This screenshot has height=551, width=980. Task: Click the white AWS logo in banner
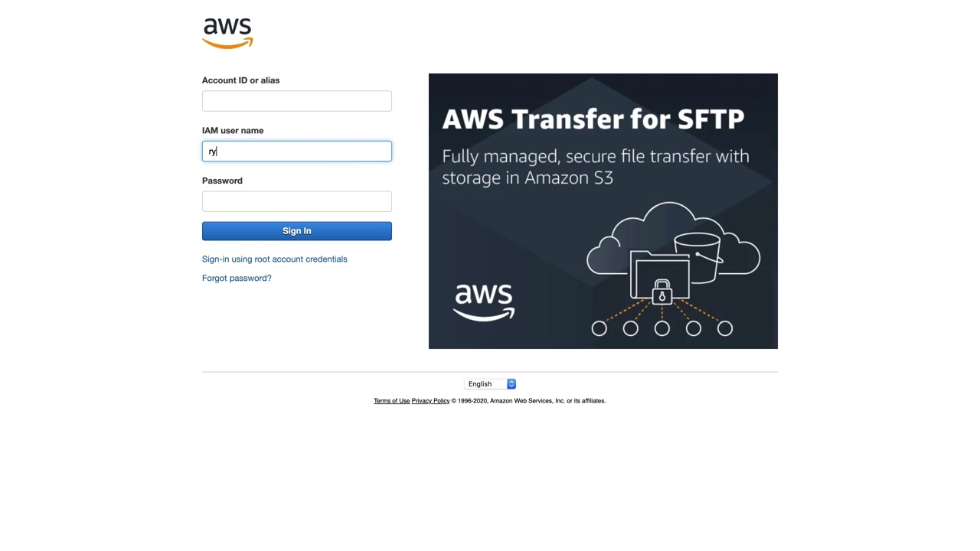[x=484, y=302]
